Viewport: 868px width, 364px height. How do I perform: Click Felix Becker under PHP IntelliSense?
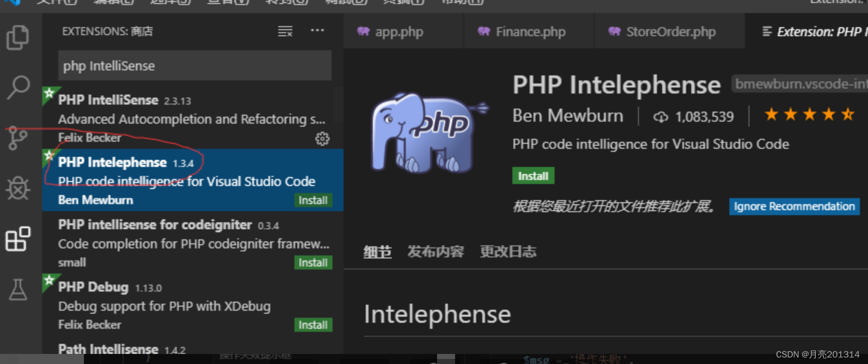pyautogui.click(x=89, y=138)
